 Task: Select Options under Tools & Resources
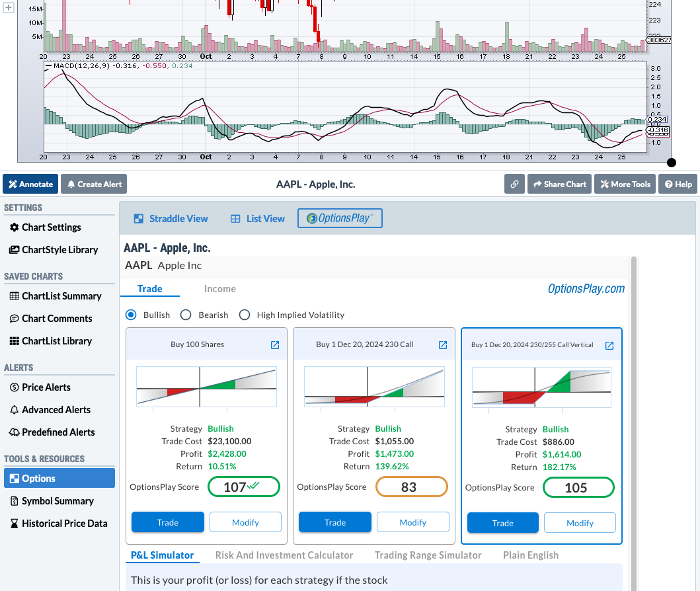[59, 478]
